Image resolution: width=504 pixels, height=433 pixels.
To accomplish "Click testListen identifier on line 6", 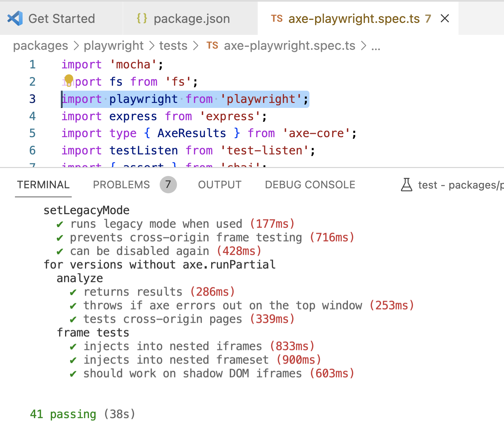I will [x=143, y=151].
